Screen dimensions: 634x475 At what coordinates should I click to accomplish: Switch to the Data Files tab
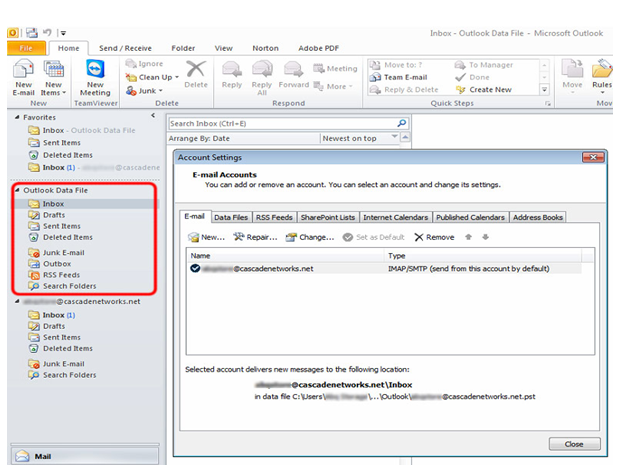click(x=231, y=217)
